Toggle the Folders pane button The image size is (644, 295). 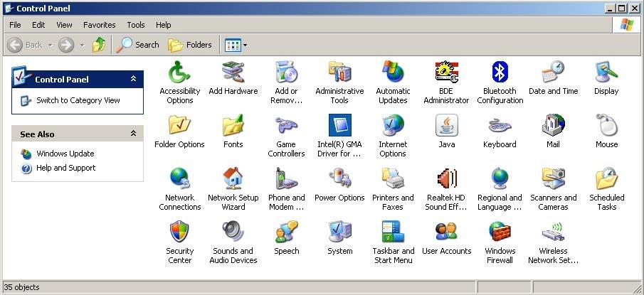point(190,45)
